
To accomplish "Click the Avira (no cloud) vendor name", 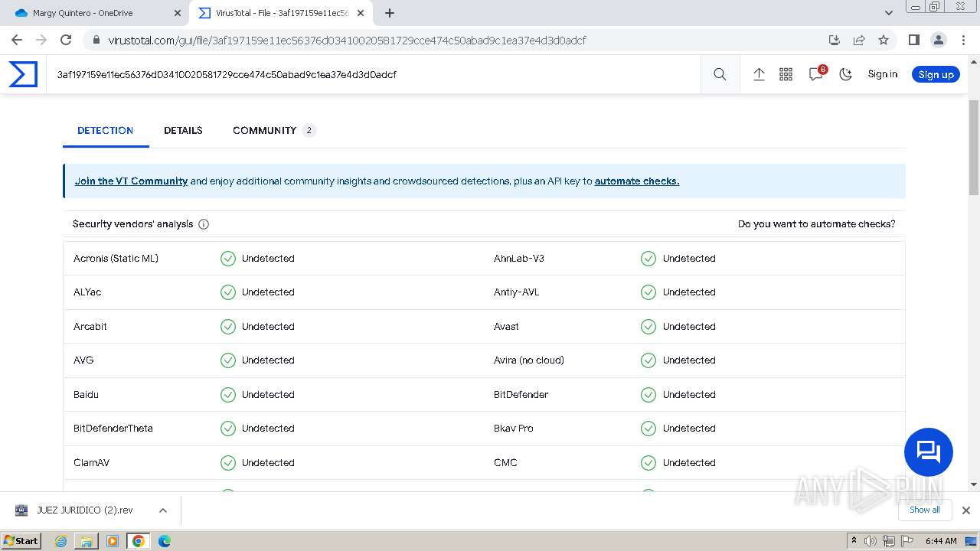I will pyautogui.click(x=529, y=360).
